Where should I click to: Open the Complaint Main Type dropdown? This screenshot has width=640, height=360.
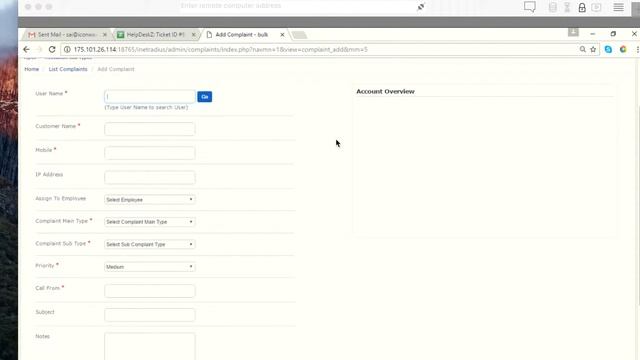click(150, 222)
